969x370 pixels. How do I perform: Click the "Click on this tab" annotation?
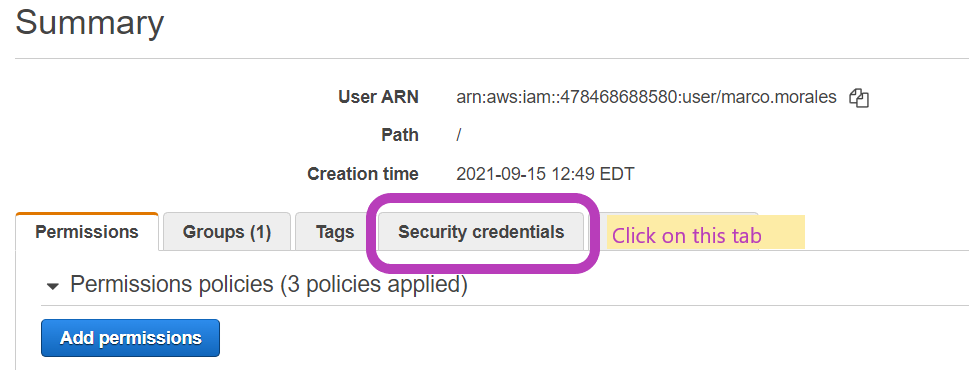point(687,236)
